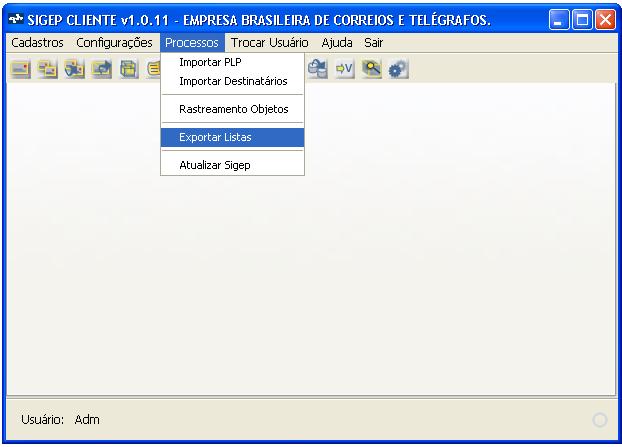Close the SIGEP Cliente window
Viewport: 622px width, 447px height.
[605, 19]
